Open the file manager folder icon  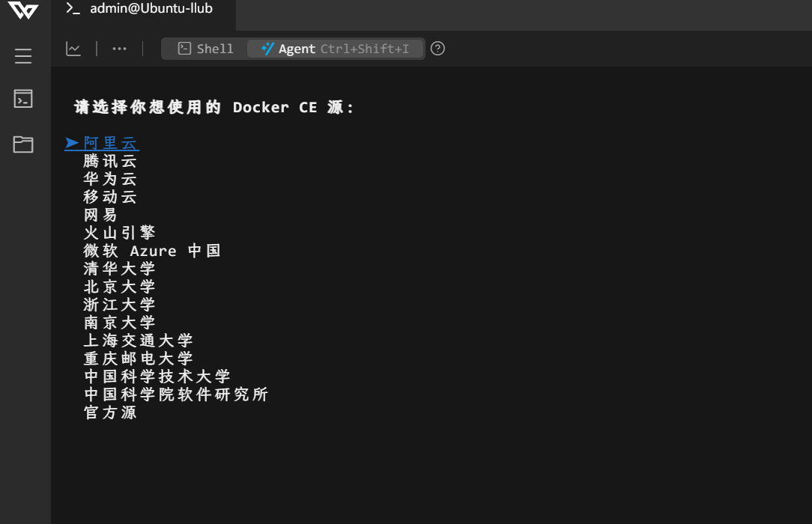[x=23, y=144]
